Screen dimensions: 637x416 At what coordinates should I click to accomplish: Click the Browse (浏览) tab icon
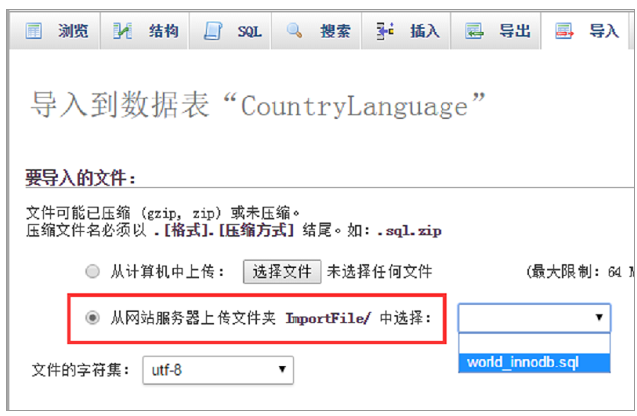[x=34, y=31]
